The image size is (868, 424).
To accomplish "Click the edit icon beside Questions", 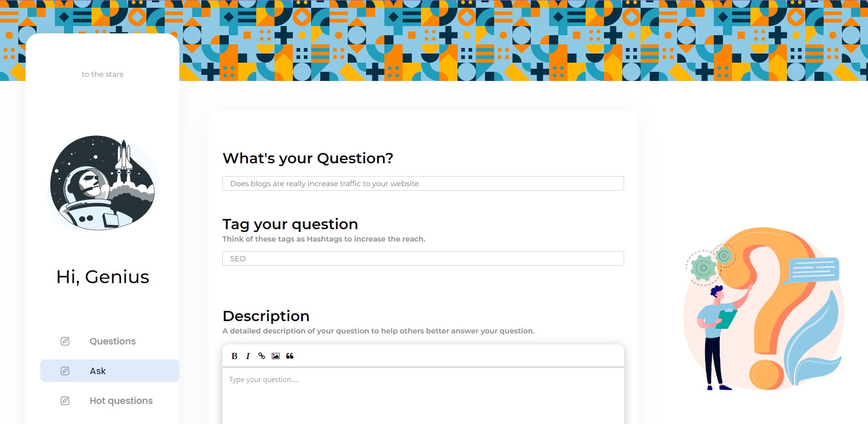I will pos(65,341).
